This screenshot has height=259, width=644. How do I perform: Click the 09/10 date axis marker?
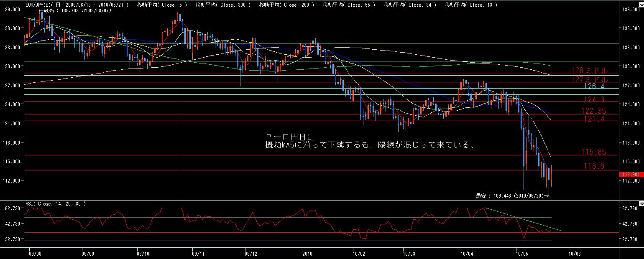[x=143, y=253]
